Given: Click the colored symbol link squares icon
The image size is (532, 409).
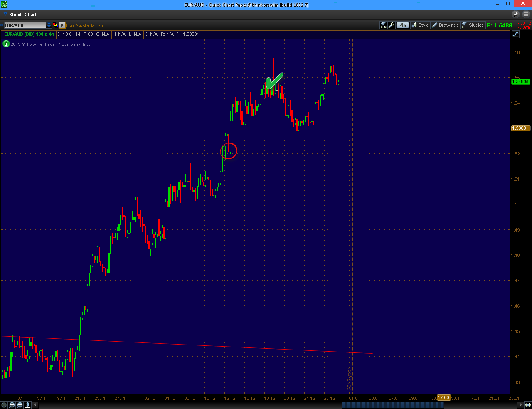Looking at the screenshot, I should click(x=55, y=25).
